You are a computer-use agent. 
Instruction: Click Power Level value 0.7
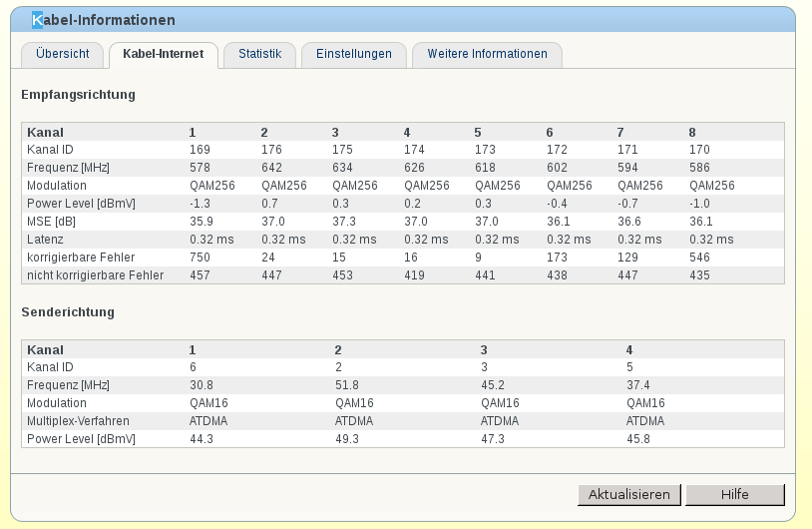(269, 204)
